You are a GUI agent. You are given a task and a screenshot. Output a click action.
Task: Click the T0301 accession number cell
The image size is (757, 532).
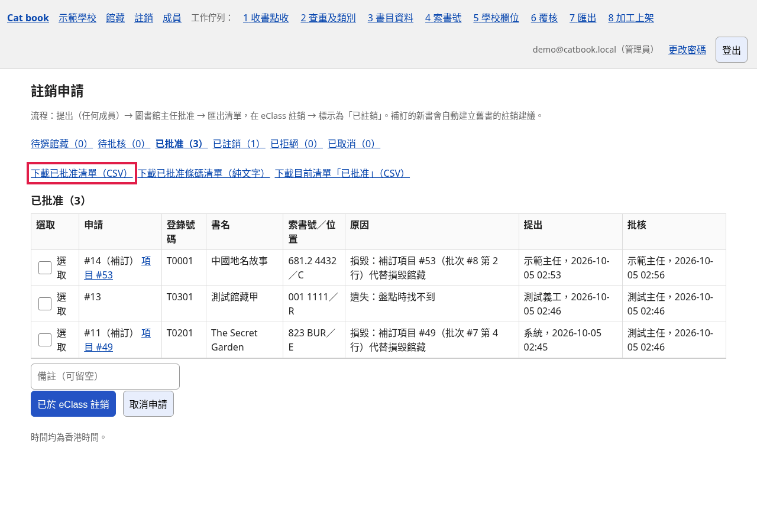[184, 304]
